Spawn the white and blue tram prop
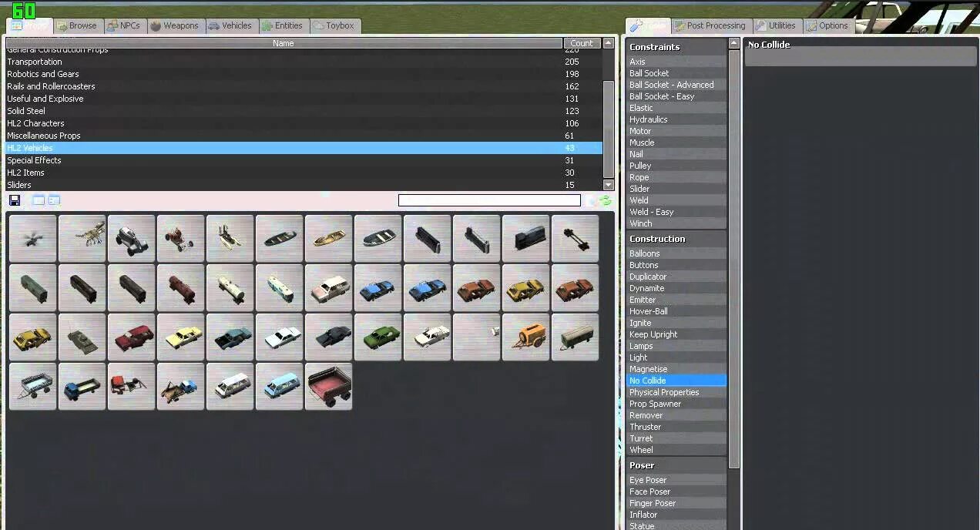Image resolution: width=980 pixels, height=530 pixels. coord(280,288)
